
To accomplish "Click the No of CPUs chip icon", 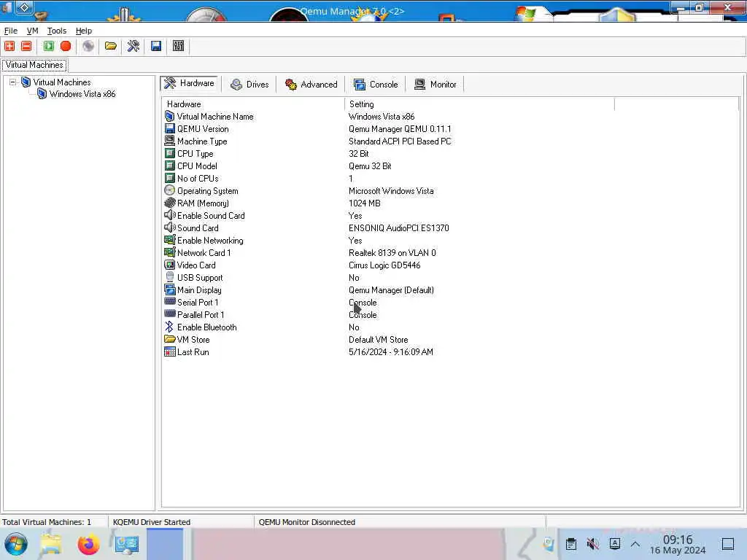I will (169, 178).
